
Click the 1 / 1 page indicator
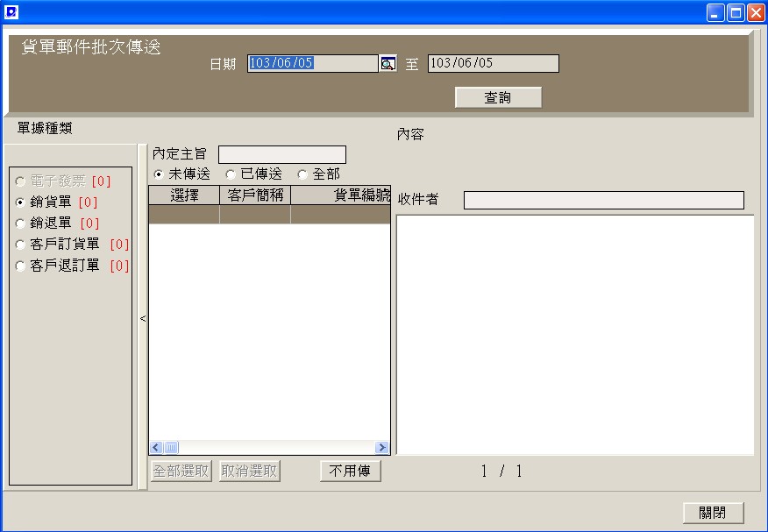(x=501, y=472)
